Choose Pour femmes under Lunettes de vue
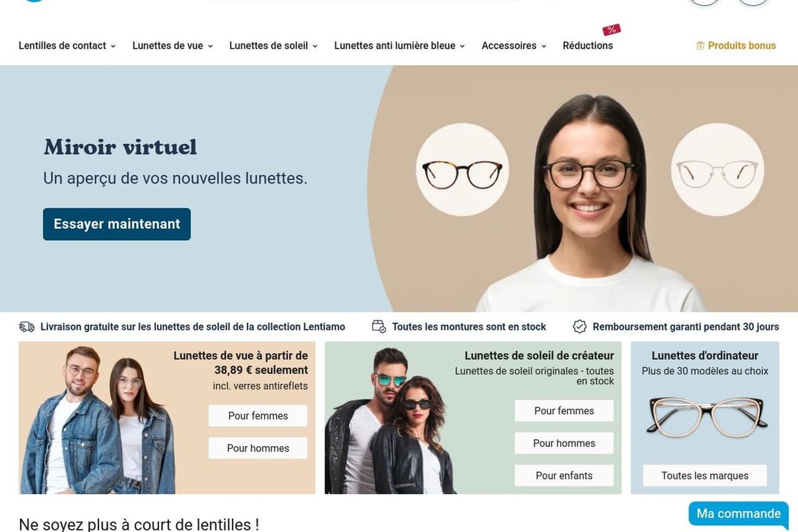Image resolution: width=798 pixels, height=532 pixels. tap(258, 416)
